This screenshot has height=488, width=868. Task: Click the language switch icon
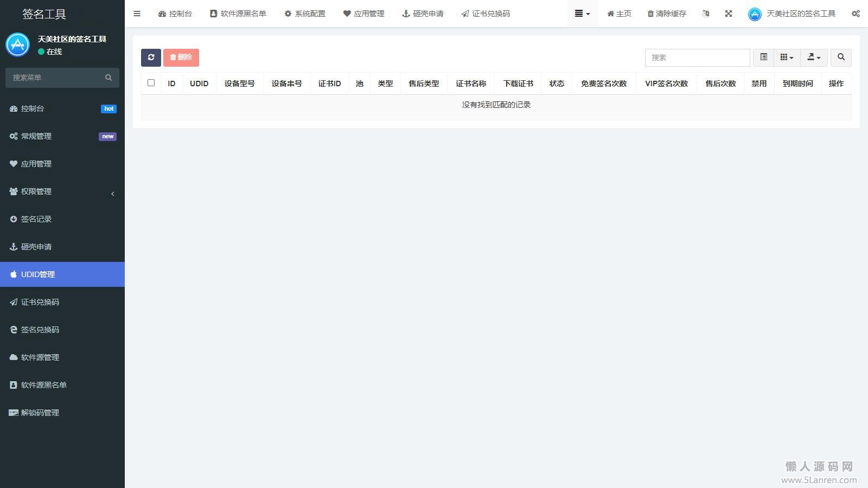click(x=706, y=14)
